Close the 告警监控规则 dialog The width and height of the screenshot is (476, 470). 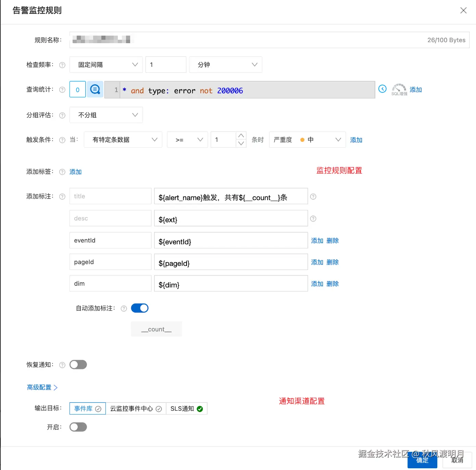click(x=463, y=11)
